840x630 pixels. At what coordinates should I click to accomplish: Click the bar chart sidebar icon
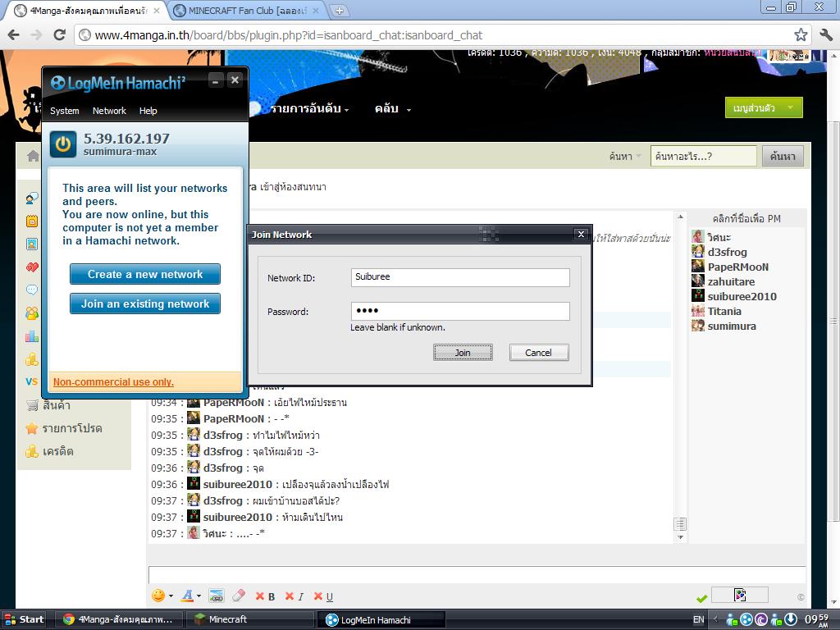[x=32, y=336]
